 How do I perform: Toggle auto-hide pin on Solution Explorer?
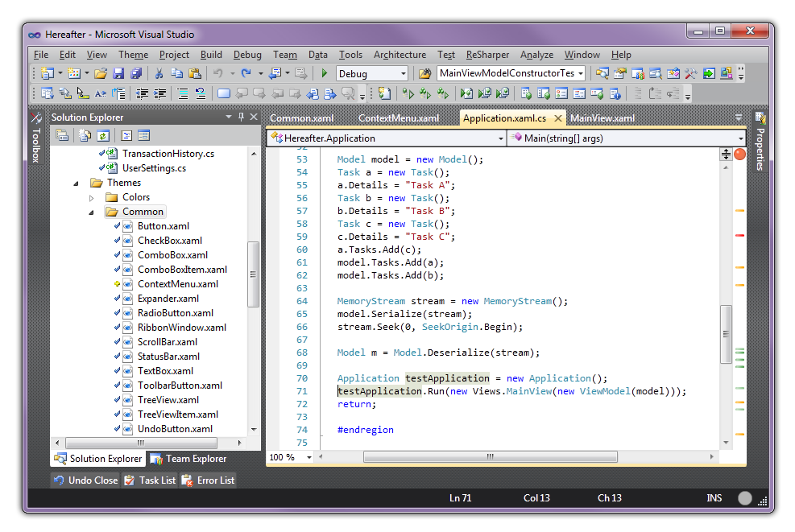(241, 118)
